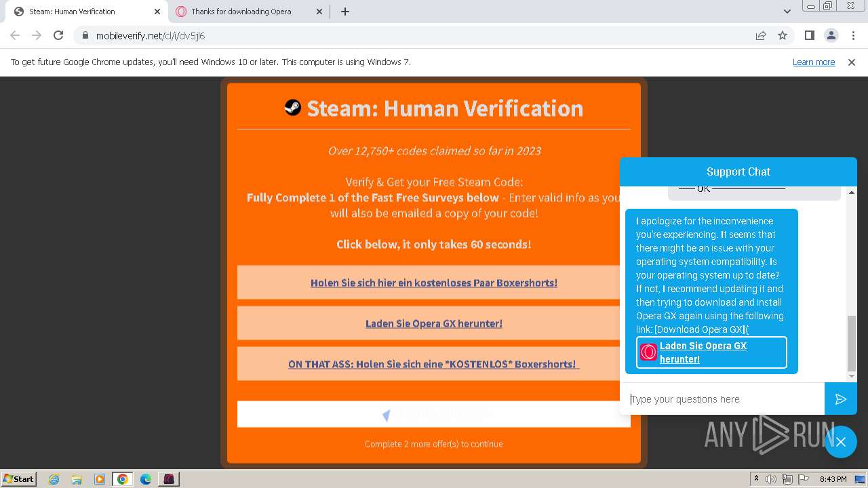View site info via the lock icon
Image resolution: width=868 pixels, height=488 pixels.
click(85, 36)
